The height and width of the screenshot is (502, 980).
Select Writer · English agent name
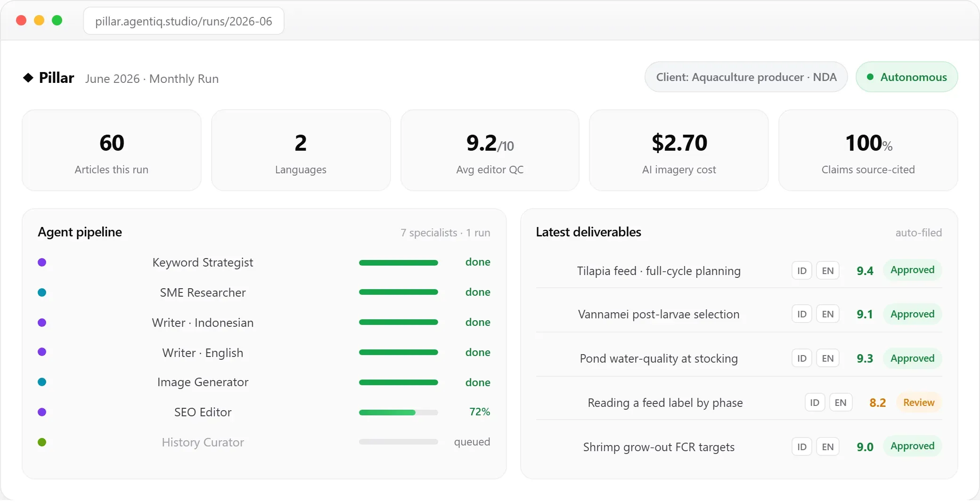(x=203, y=353)
